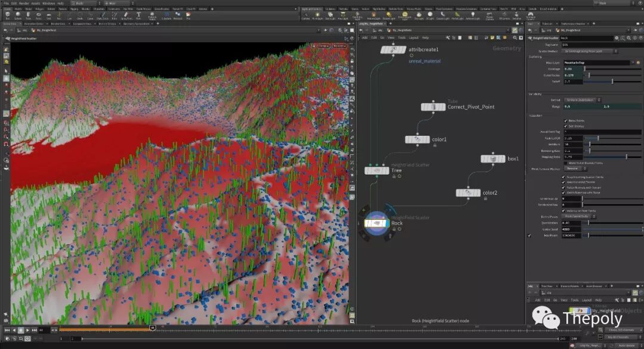Click the Stepping Ratio slider

(x=612, y=157)
